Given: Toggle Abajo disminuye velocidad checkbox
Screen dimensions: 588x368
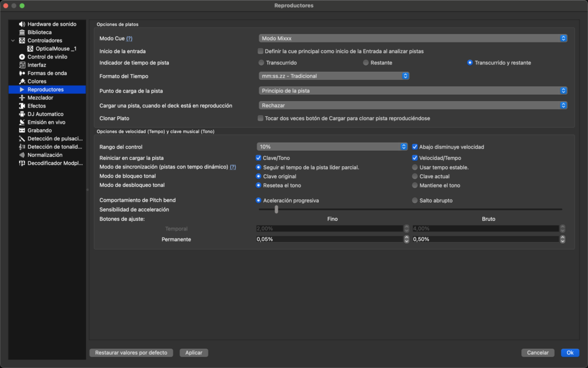Looking at the screenshot, I should tap(415, 147).
